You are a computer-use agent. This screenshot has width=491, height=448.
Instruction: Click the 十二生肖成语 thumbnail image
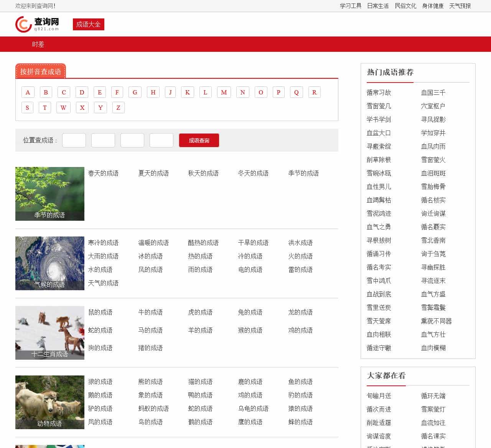coord(50,332)
